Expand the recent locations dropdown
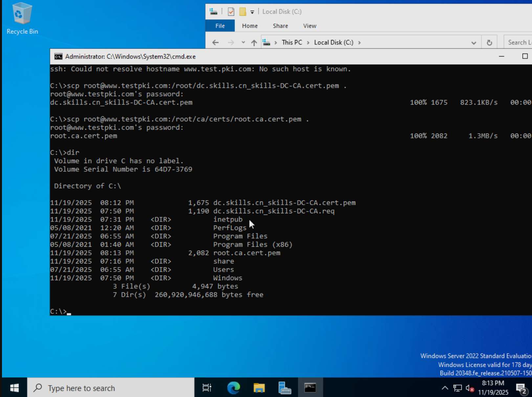The width and height of the screenshot is (532, 397). point(243,42)
